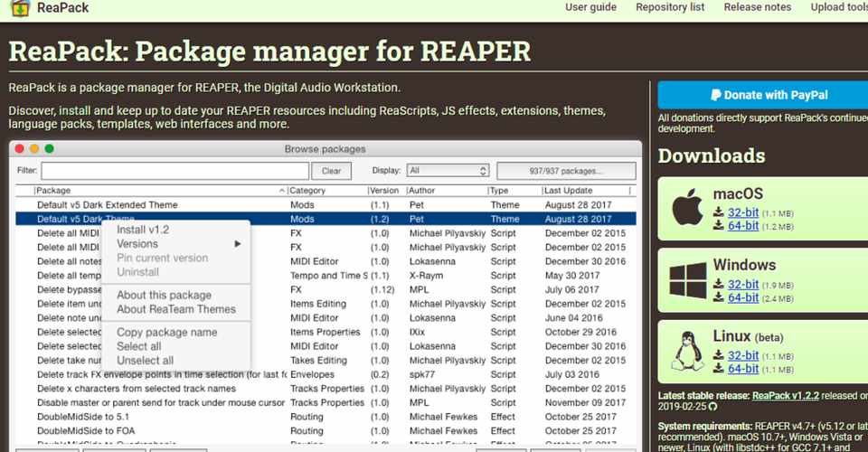
Task: Click the October 29 2016 date cell
Action: 580,332
